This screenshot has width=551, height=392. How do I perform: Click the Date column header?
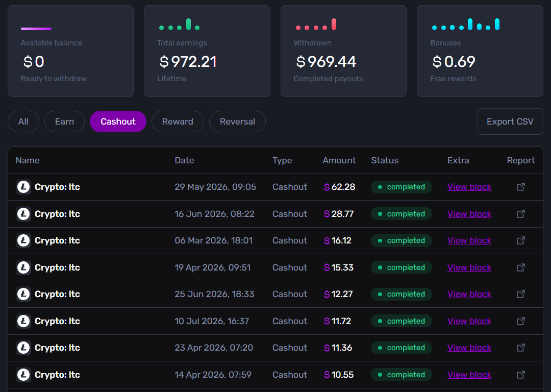[x=184, y=160]
